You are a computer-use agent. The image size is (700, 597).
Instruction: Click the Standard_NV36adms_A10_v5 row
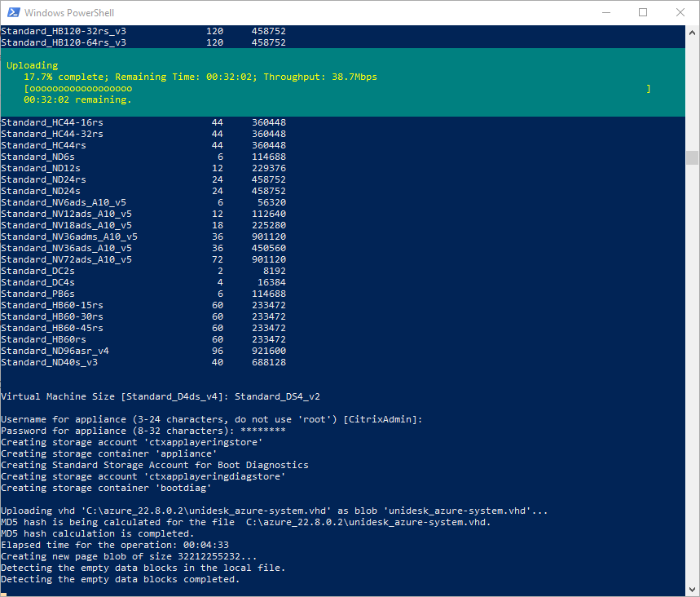143,237
